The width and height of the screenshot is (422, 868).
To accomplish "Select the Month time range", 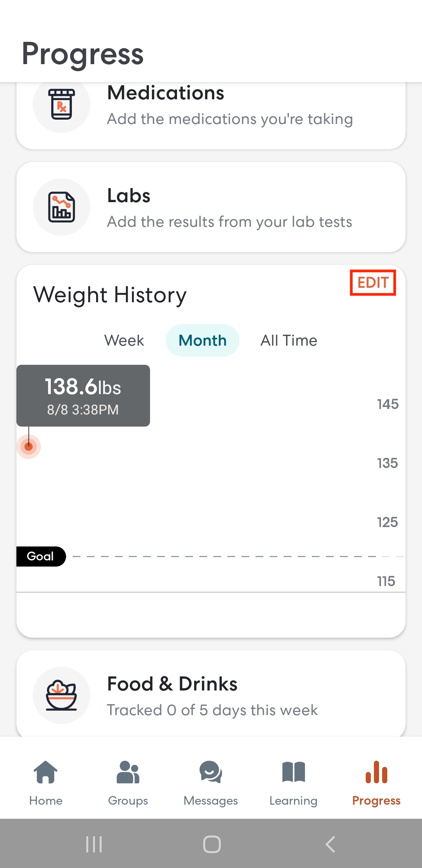I will [202, 341].
